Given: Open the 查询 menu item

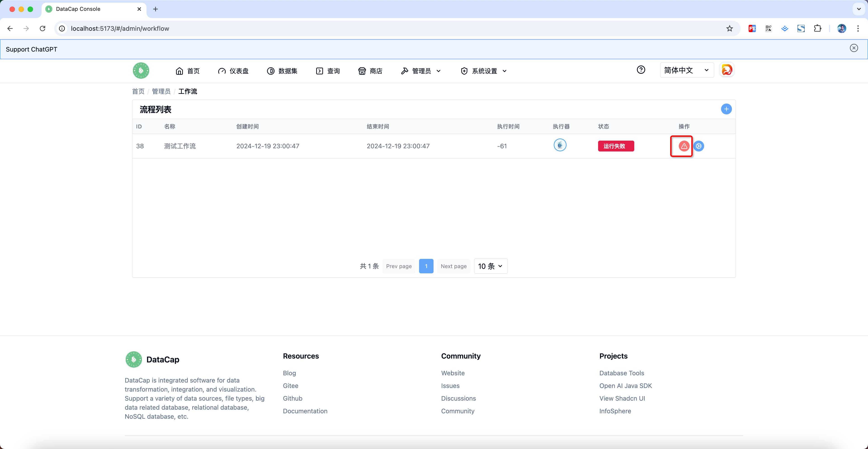Looking at the screenshot, I should click(x=328, y=71).
